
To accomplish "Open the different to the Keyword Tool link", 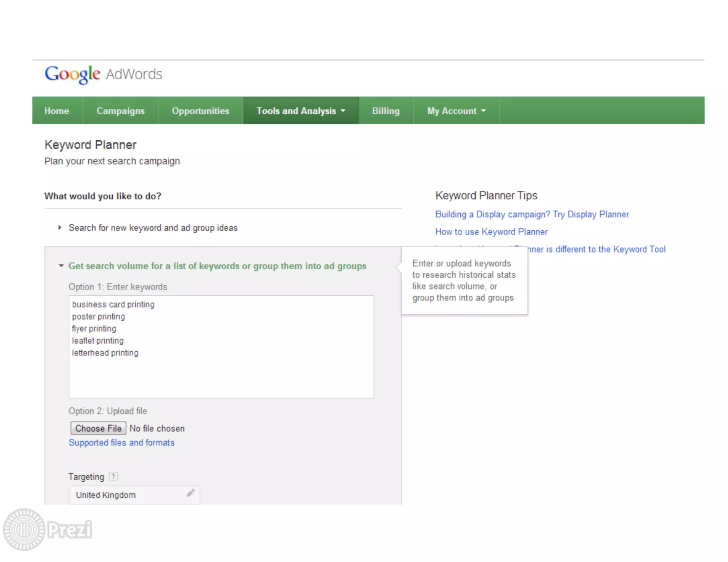I will [x=597, y=249].
